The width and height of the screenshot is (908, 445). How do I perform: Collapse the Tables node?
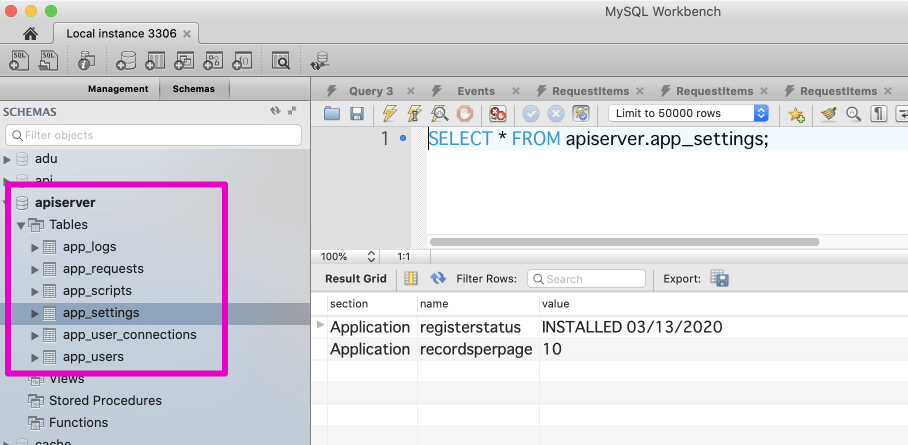point(21,225)
